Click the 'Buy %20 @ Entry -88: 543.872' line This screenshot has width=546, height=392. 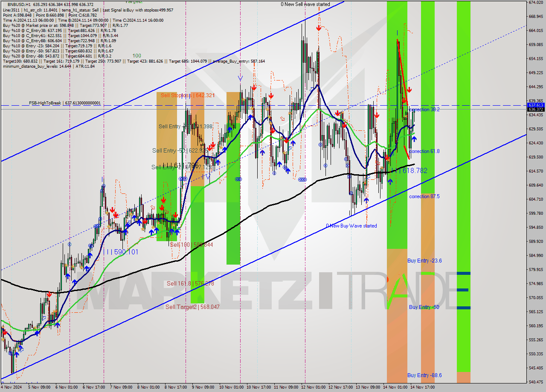coord(57,56)
